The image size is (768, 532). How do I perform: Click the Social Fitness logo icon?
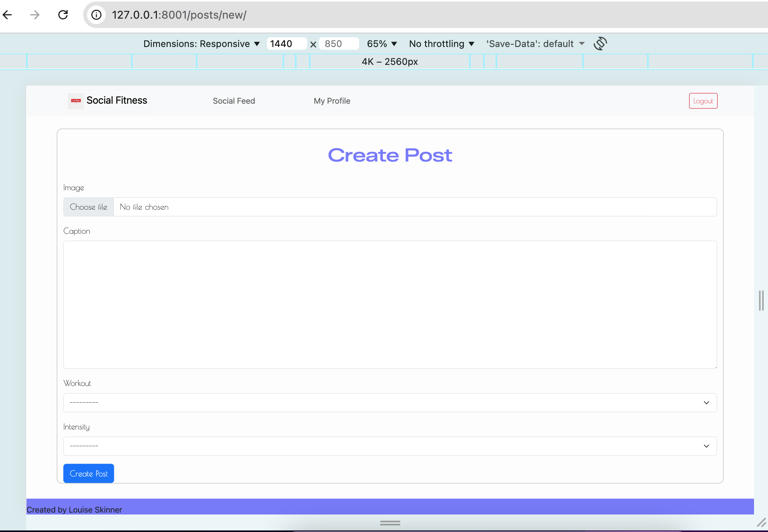pyautogui.click(x=75, y=101)
